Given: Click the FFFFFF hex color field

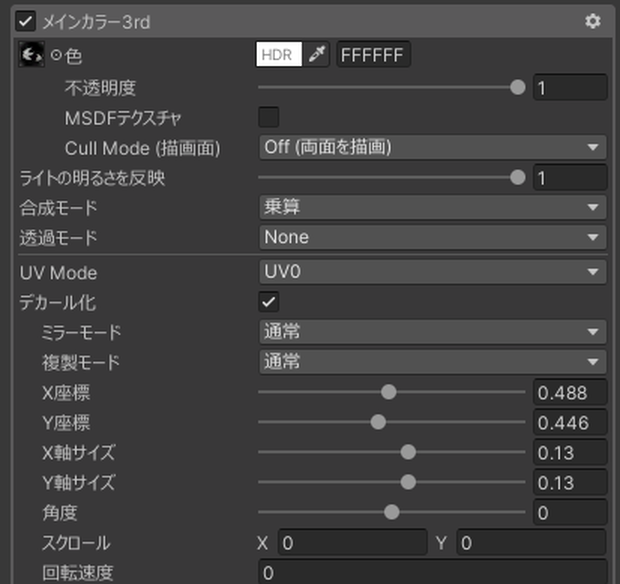Looking at the screenshot, I should [373, 55].
